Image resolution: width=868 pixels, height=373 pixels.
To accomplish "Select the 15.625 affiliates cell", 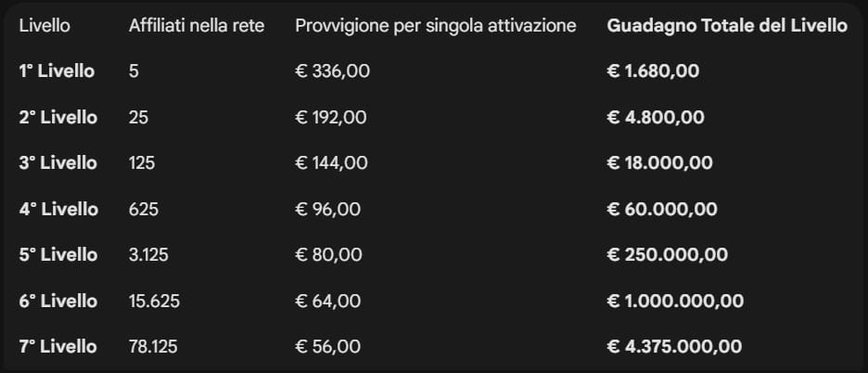I will pos(154,302).
